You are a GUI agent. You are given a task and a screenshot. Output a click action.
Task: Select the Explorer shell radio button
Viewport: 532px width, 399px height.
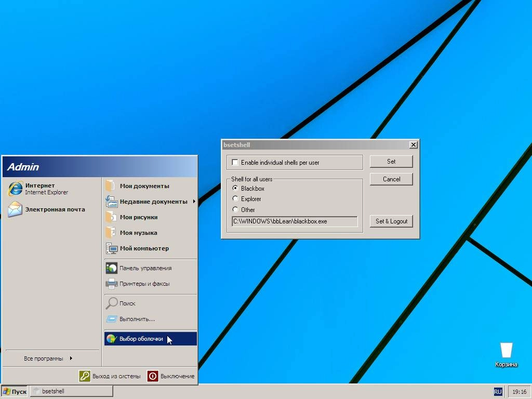click(x=235, y=198)
